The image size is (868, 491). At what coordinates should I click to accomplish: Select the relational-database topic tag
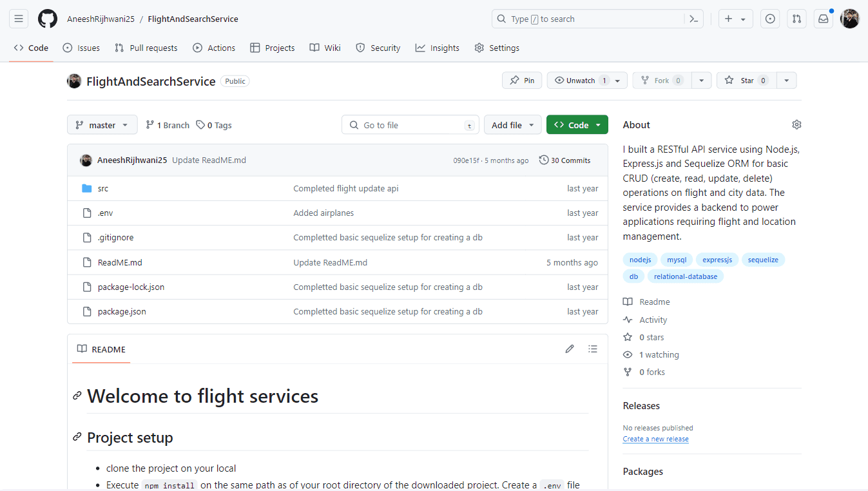click(x=686, y=276)
